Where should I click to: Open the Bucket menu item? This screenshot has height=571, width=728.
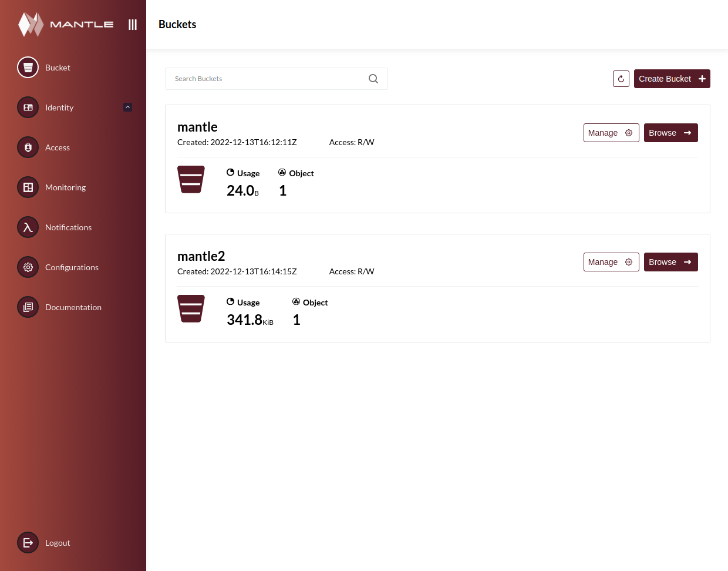pos(58,68)
